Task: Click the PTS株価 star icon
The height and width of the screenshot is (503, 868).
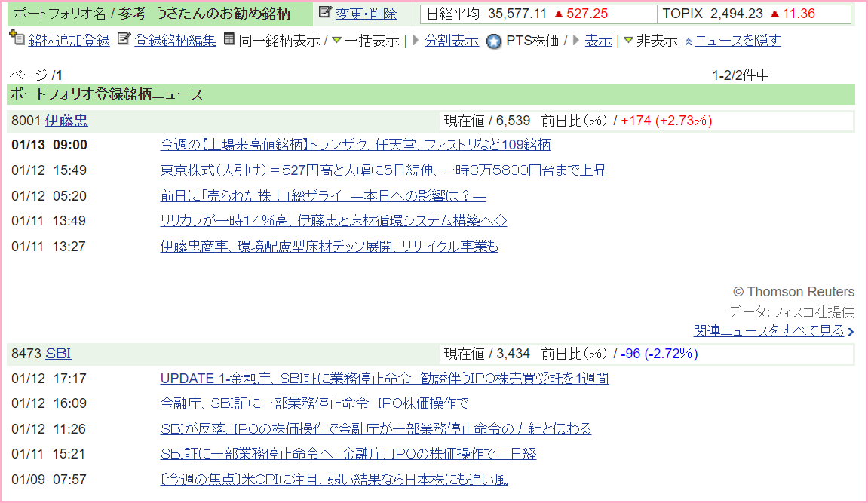Action: tap(493, 41)
